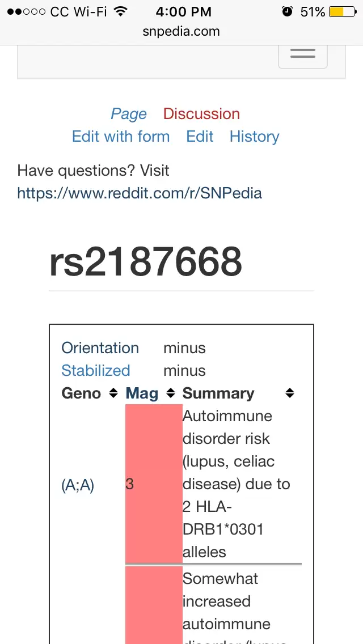
Task: Click the Mag column header link
Action: [x=142, y=393]
